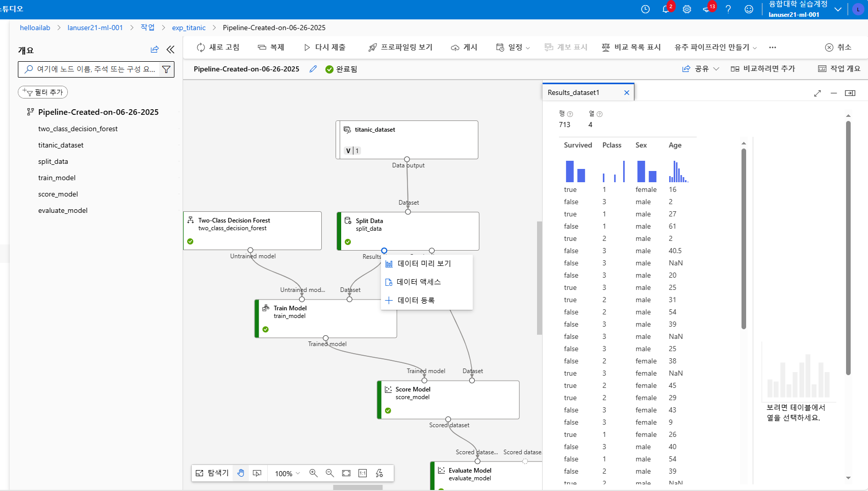
Task: Click 다시 제출 in the pipeline toolbar
Action: pyautogui.click(x=325, y=47)
